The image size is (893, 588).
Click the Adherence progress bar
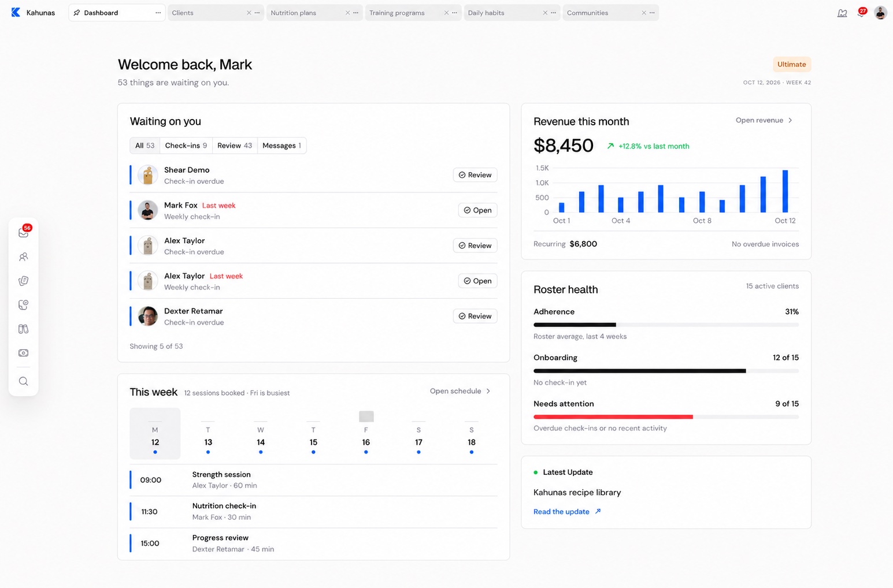(666, 325)
